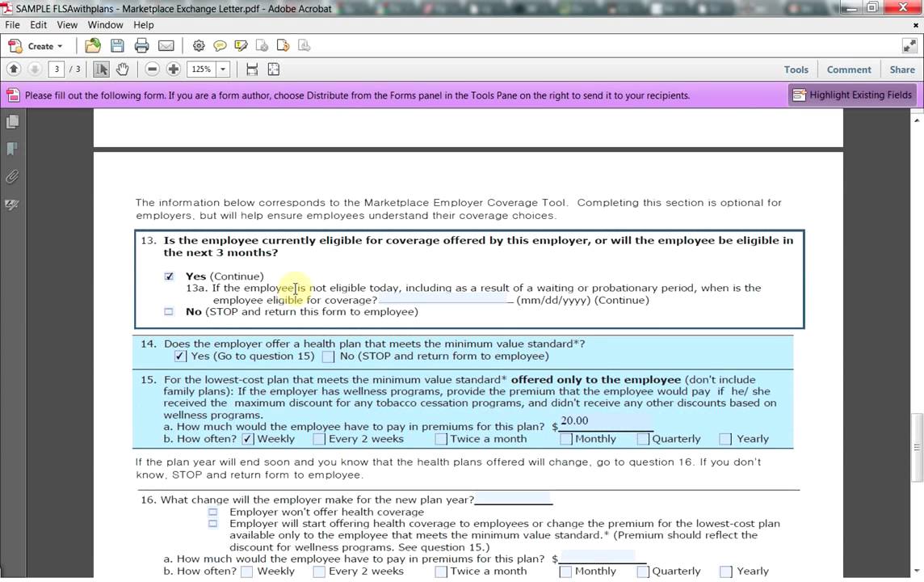Click the vertical scrollbar thumb

917,447
